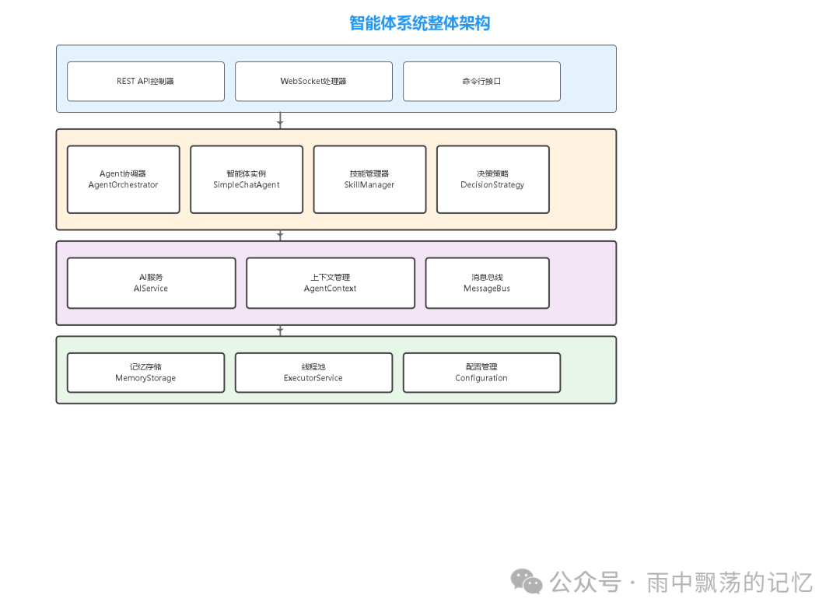Select the SkillManager component box
Viewport: 840px width, 616px height.
coord(369,179)
